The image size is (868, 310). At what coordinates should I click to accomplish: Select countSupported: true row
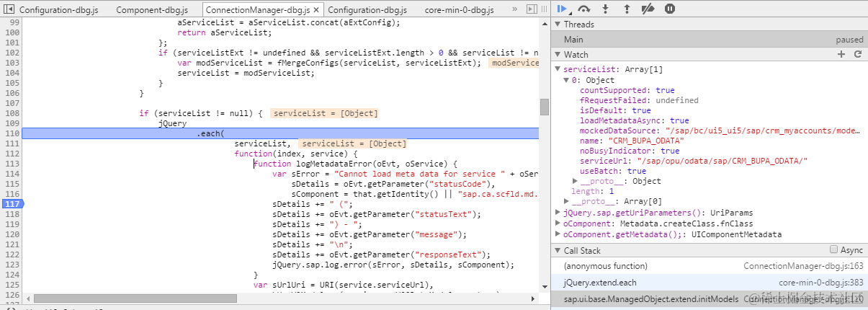coord(627,90)
